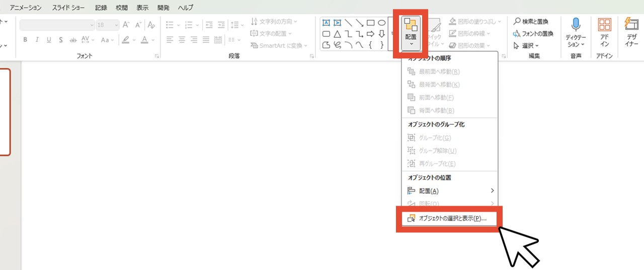Screen dimensions: 644x270
Task: Toggle Italic text formatting
Action: coord(37,40)
